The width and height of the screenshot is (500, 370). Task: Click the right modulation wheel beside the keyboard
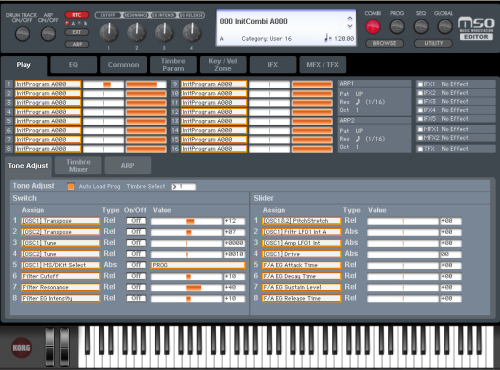coord(64,347)
